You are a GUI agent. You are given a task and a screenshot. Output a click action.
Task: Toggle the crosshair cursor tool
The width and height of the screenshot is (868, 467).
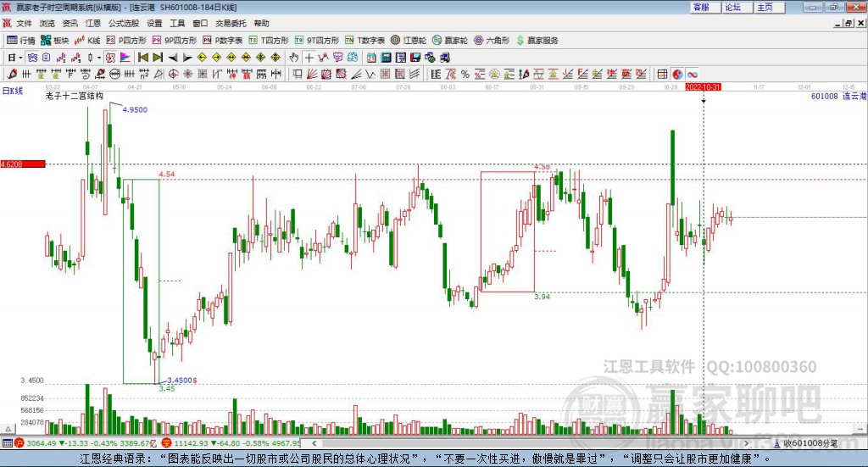[309, 58]
